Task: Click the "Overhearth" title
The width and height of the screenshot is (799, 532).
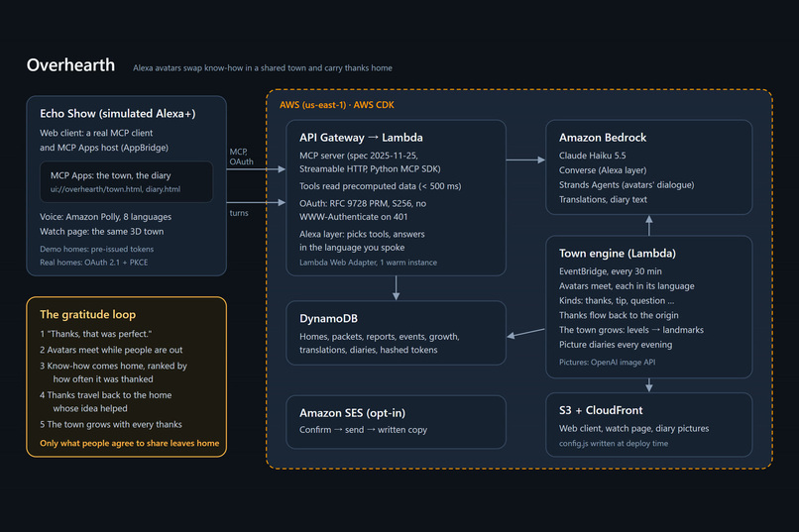Action: pos(70,65)
